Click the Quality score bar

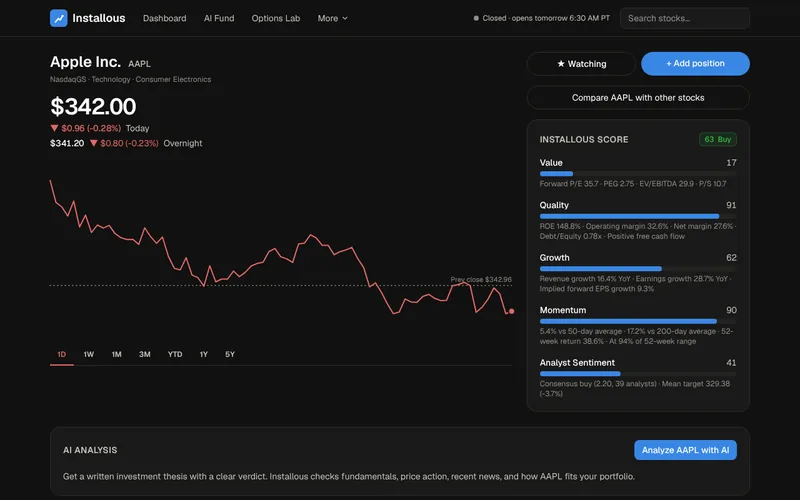click(638, 216)
